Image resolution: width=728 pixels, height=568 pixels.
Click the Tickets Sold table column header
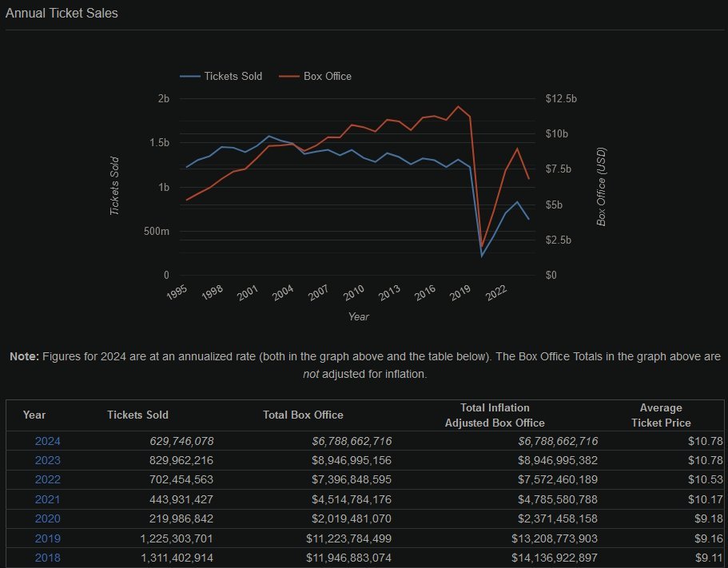[x=137, y=415]
